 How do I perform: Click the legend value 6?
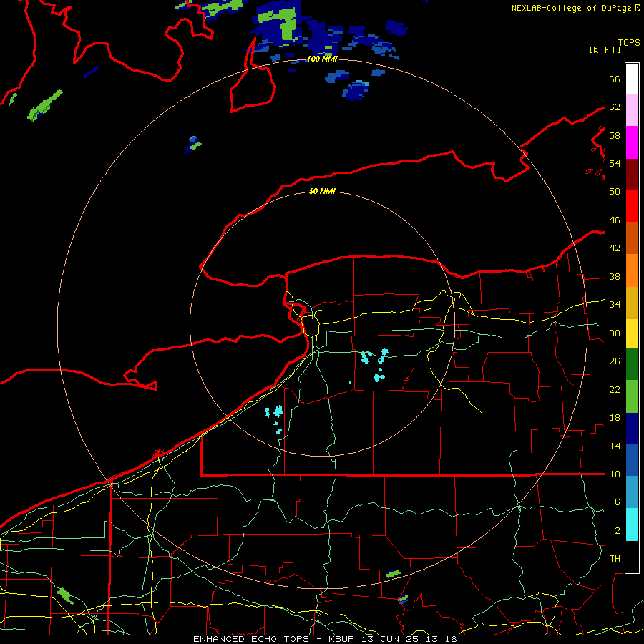click(x=617, y=502)
